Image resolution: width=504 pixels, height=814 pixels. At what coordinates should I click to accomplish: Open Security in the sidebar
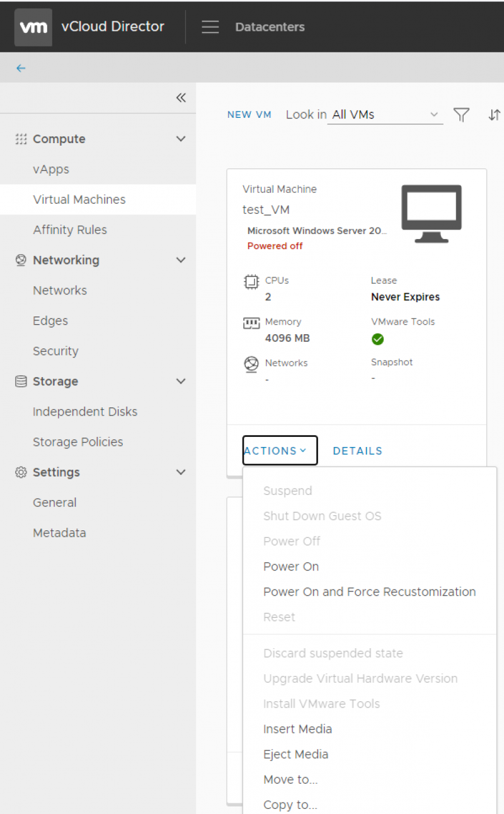coord(55,351)
